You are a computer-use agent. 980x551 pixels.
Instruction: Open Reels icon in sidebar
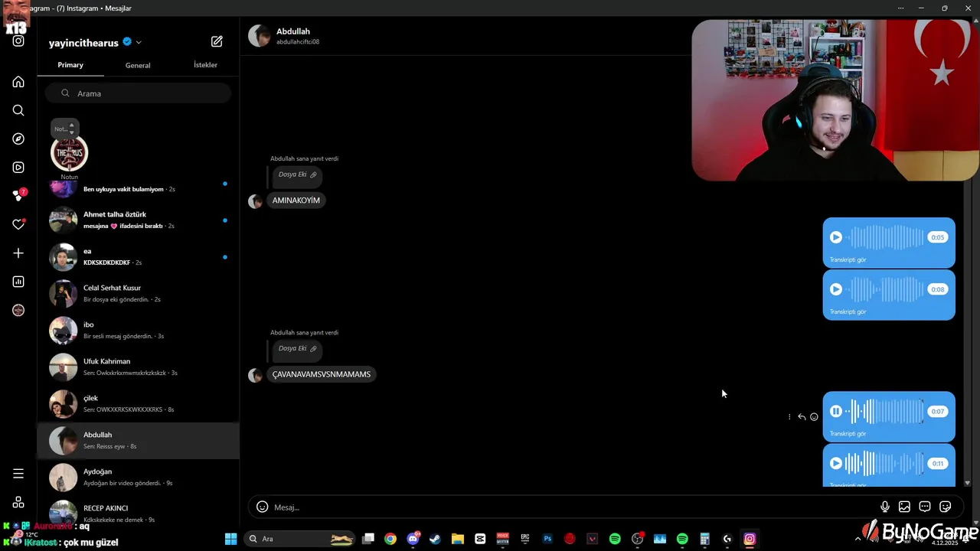point(18,168)
